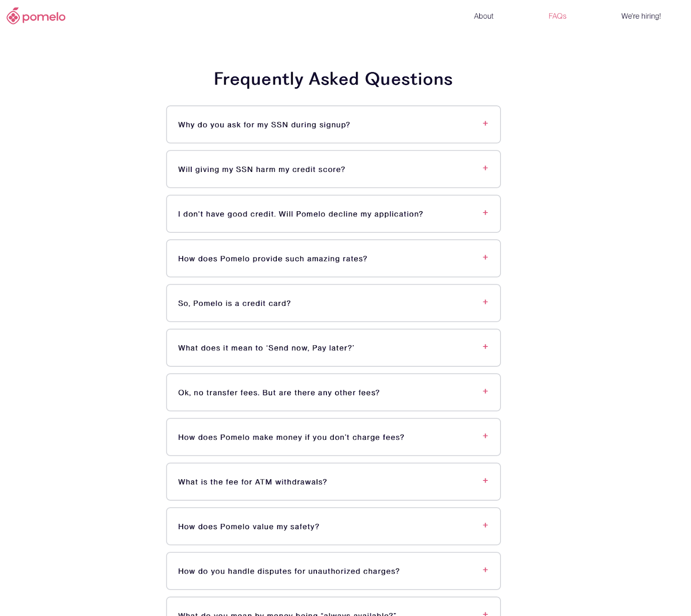The width and height of the screenshot is (691, 616).
Task: Expand 'What is the fee for ATM withdrawals?'
Action: tap(333, 482)
